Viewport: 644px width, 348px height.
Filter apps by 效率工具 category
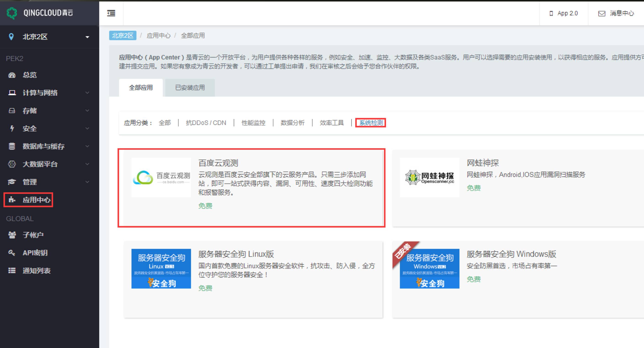tap(332, 123)
